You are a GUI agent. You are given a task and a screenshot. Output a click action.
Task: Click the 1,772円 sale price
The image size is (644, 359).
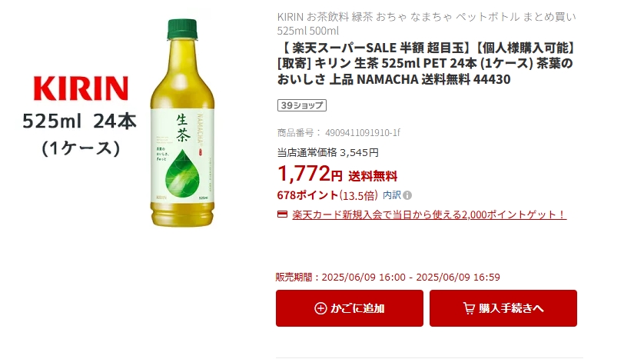(310, 173)
